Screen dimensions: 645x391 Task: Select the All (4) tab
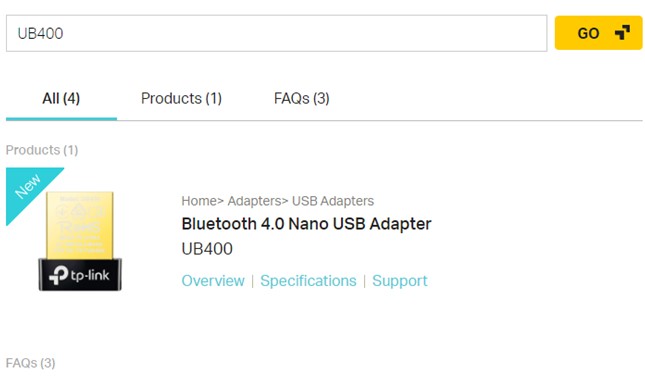61,99
